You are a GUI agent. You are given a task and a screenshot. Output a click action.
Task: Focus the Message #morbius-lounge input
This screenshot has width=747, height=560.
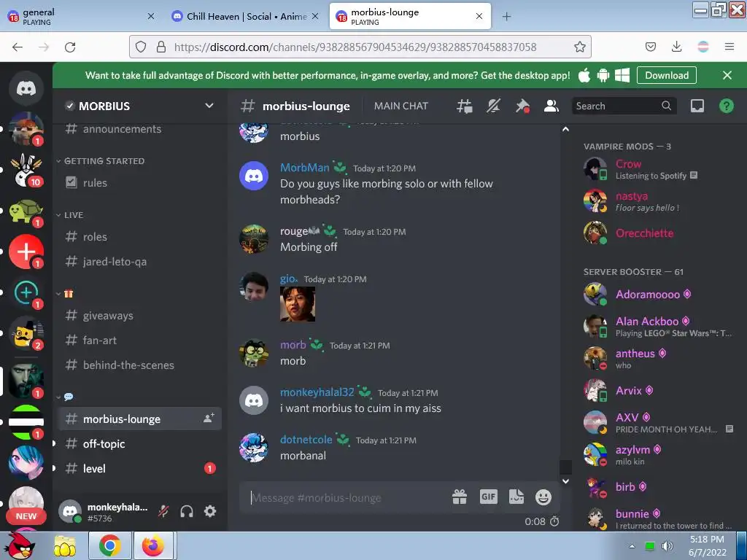[348, 497]
